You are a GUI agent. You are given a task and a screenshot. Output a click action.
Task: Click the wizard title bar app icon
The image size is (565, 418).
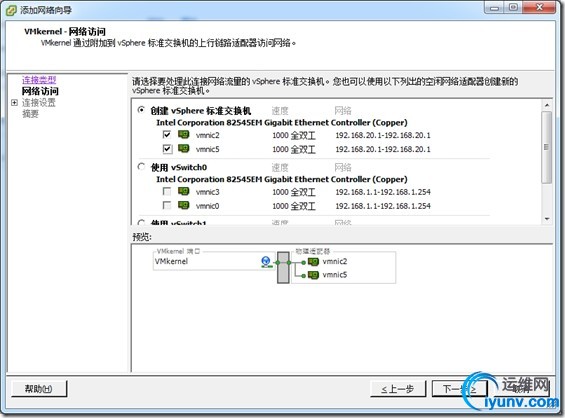(11, 10)
